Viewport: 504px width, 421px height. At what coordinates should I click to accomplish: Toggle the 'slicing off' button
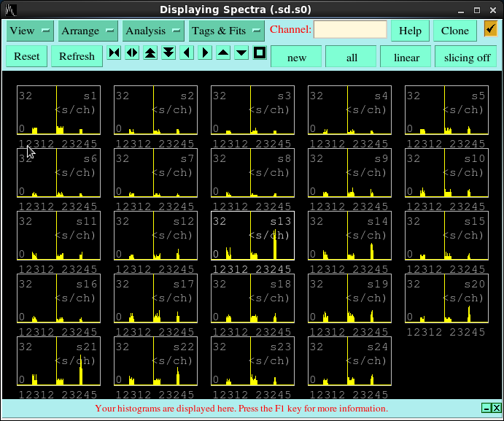coord(467,58)
